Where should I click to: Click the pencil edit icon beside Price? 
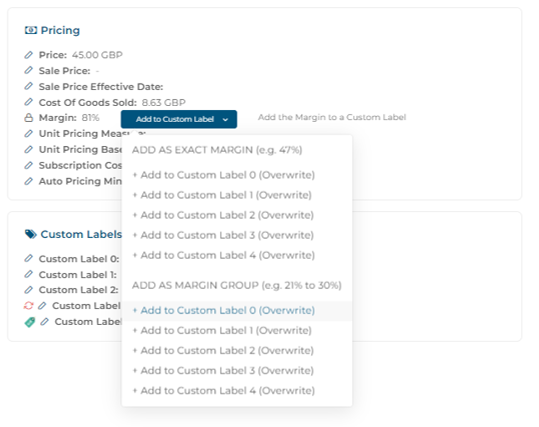29,55
